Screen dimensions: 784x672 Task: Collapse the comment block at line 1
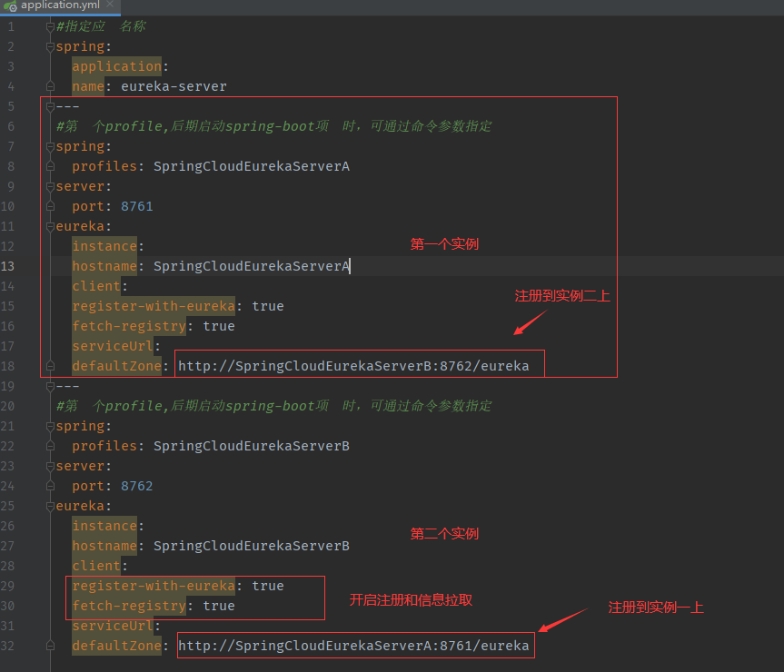(50, 26)
